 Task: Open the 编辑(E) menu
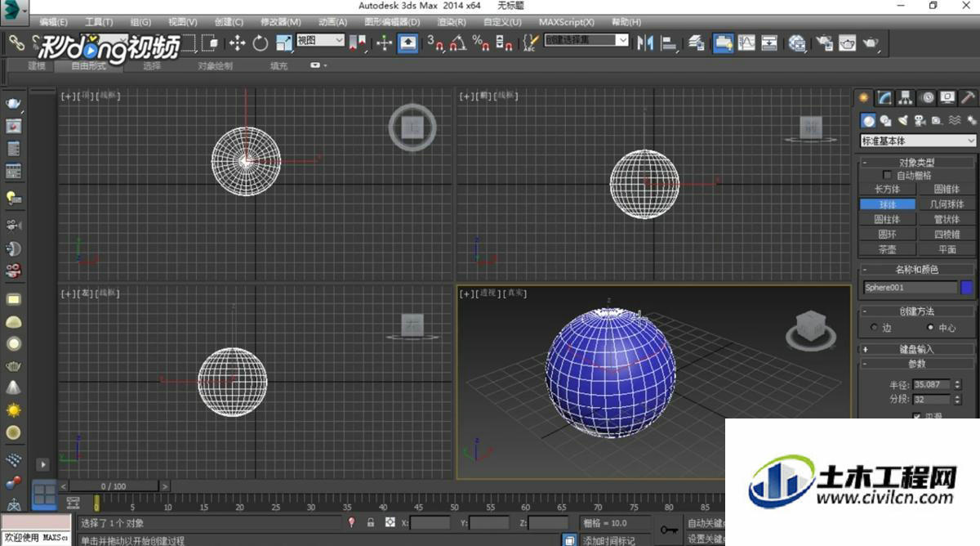click(x=54, y=22)
